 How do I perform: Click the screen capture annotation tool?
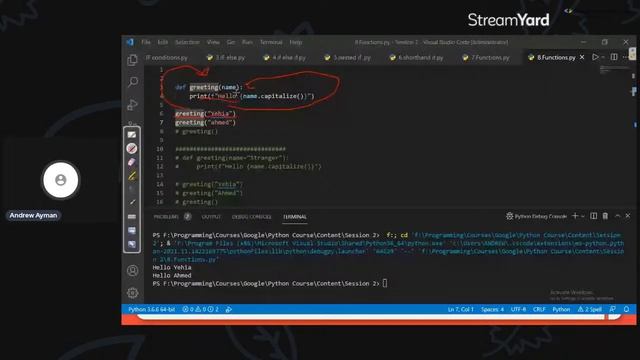point(132,231)
